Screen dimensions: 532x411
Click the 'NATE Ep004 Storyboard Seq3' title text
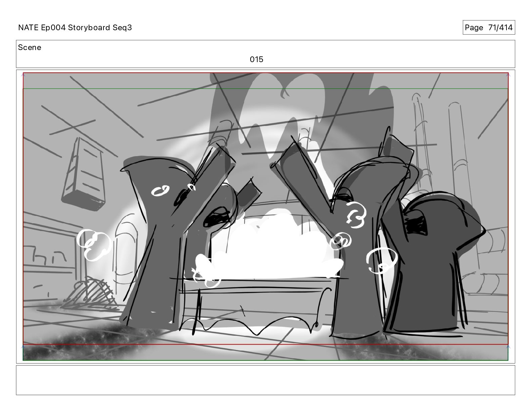pos(75,28)
